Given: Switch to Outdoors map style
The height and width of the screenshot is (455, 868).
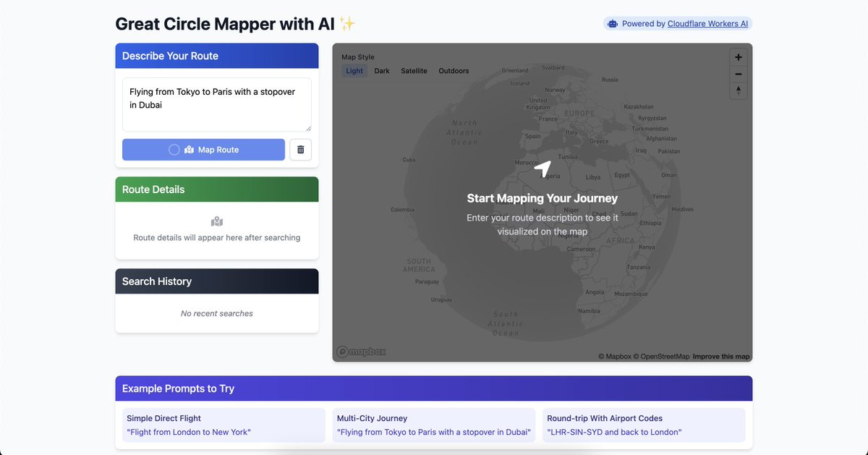Looking at the screenshot, I should click(454, 71).
